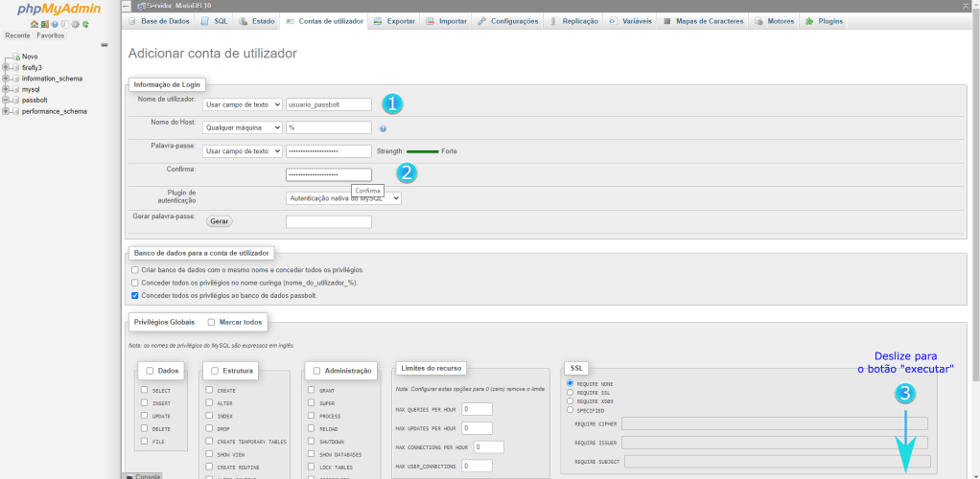Screen dimensions: 980x479
Task: Open the 'Qualquer máquina' host name dropdown
Action: [243, 127]
